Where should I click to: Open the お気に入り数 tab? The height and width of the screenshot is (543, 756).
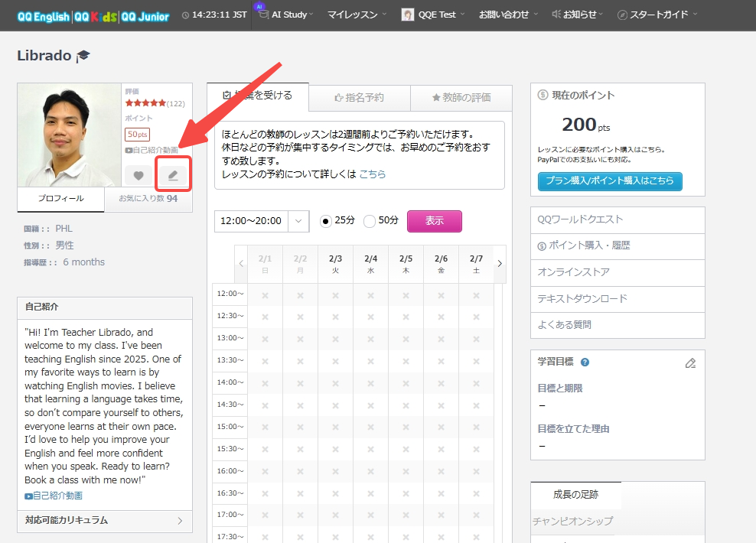click(149, 199)
